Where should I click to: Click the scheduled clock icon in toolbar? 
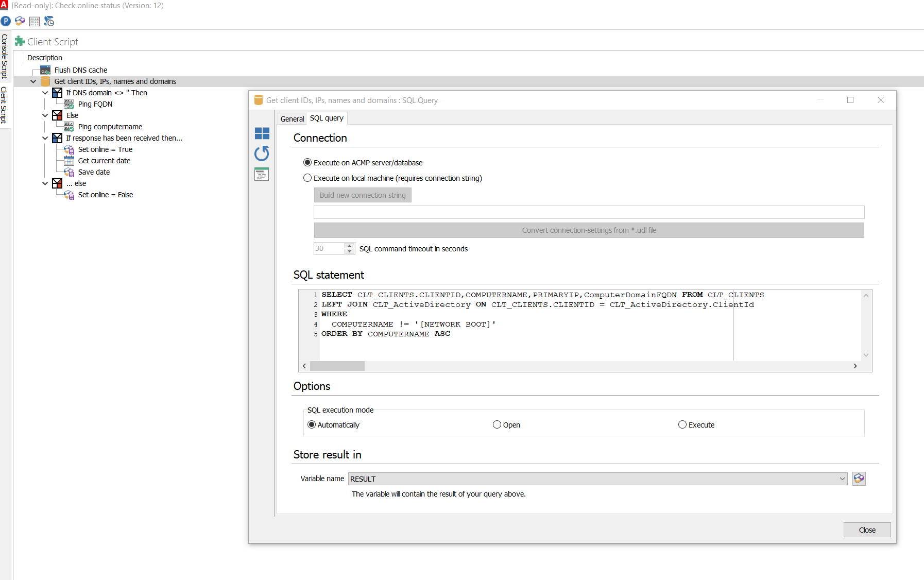tap(49, 21)
